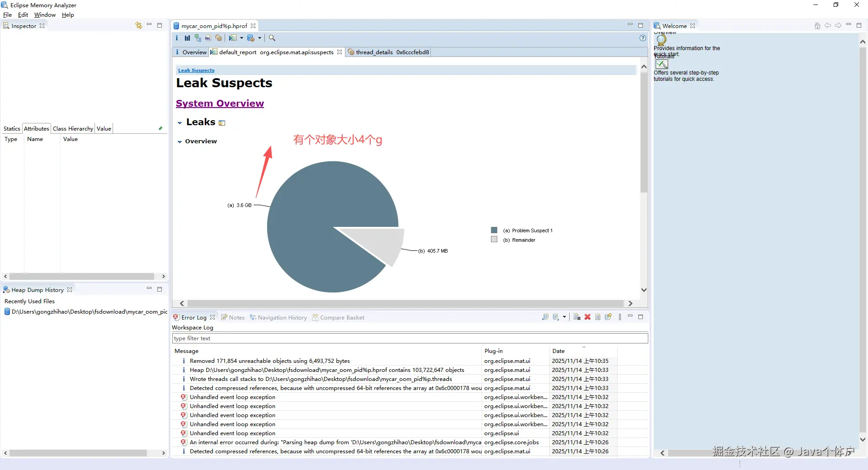Click the pin icon in the Inspector tabs
This screenshot has width=868, height=470.
click(160, 129)
